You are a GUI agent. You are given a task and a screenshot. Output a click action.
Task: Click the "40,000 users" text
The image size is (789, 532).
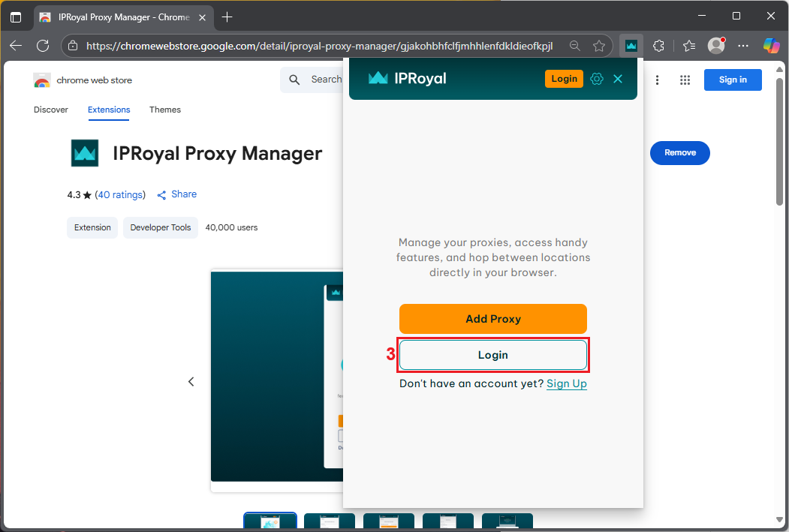231,228
